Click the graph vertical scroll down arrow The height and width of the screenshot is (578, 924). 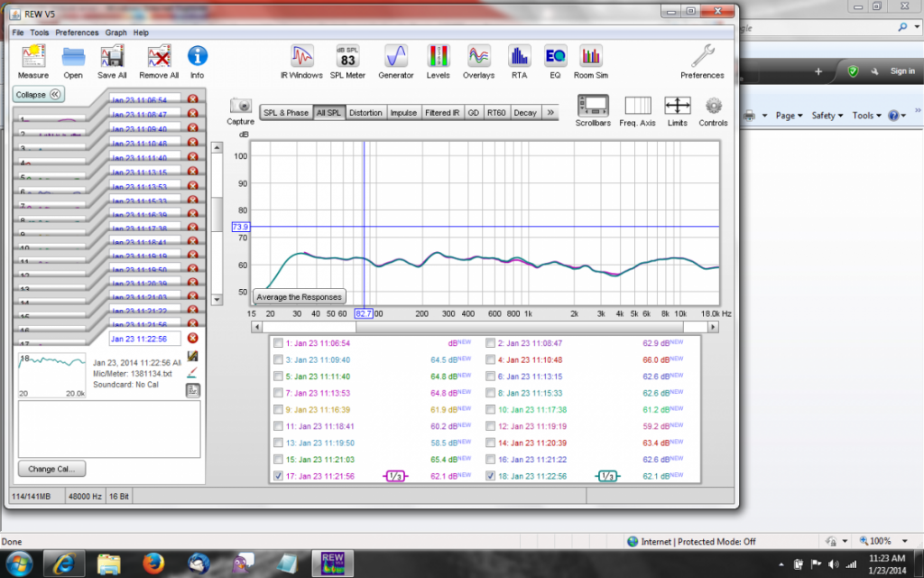click(217, 300)
